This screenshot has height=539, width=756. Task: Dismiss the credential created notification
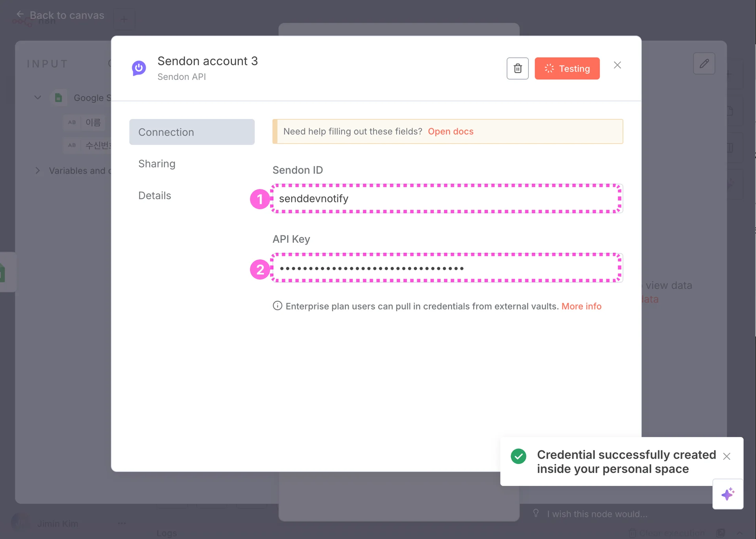(x=726, y=456)
